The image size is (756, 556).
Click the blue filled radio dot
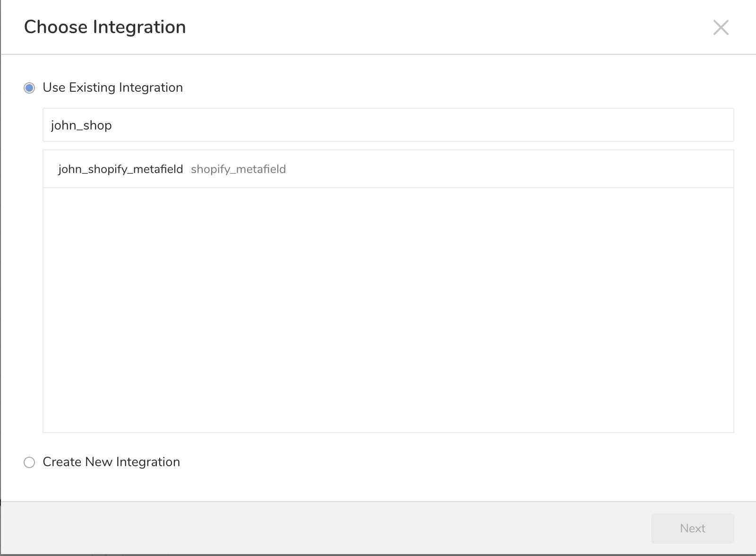point(29,88)
